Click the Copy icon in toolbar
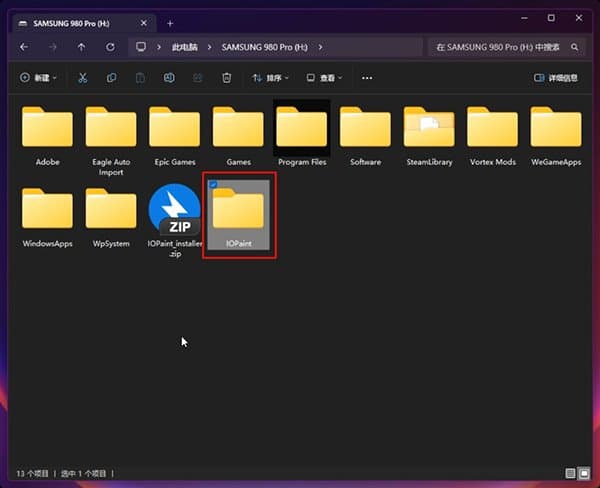The width and height of the screenshot is (600, 488). [x=111, y=78]
